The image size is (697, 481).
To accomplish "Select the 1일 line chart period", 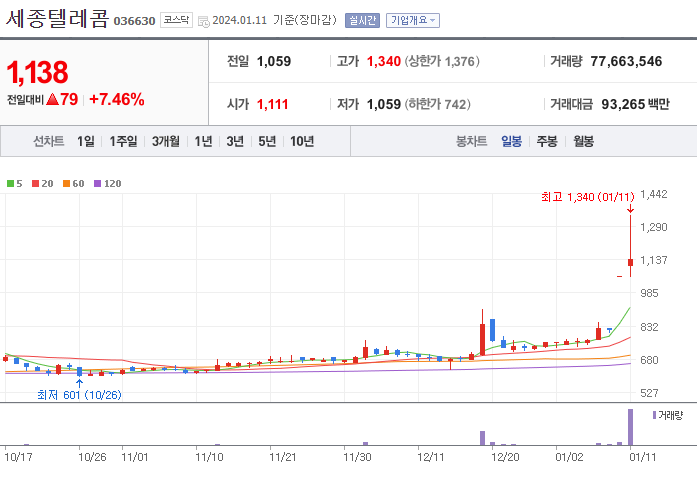I will pyautogui.click(x=86, y=141).
